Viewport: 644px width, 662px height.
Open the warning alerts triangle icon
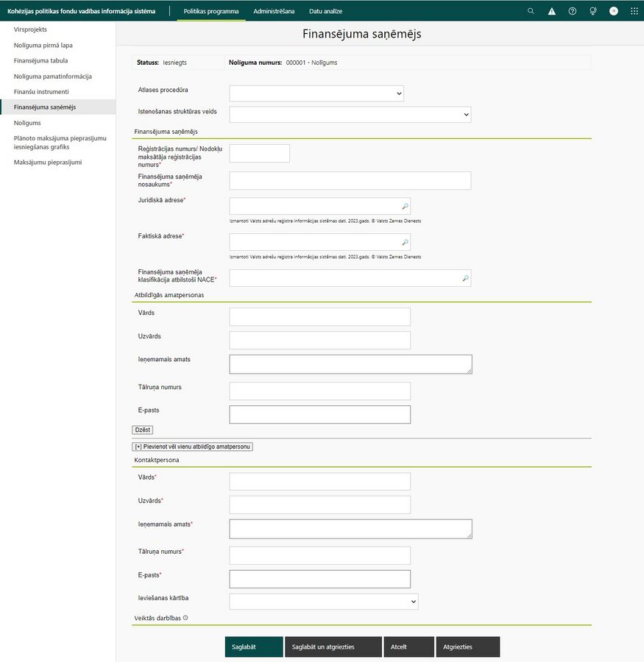552,11
